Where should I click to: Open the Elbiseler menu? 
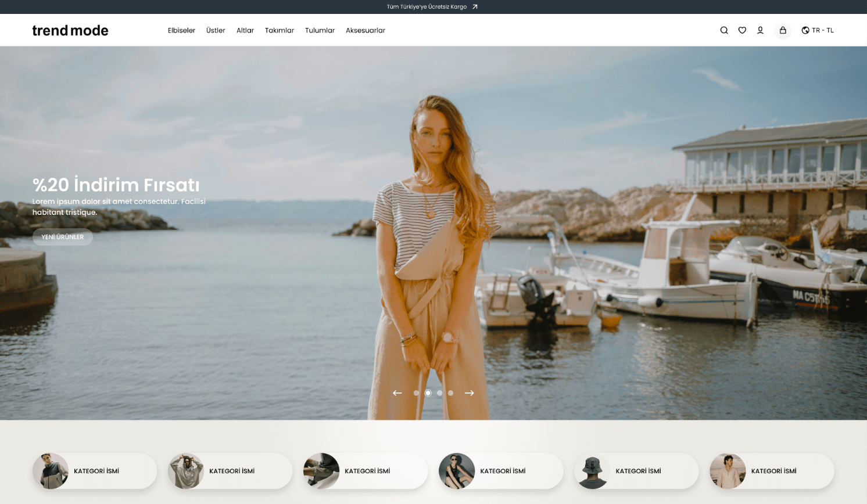click(x=181, y=30)
